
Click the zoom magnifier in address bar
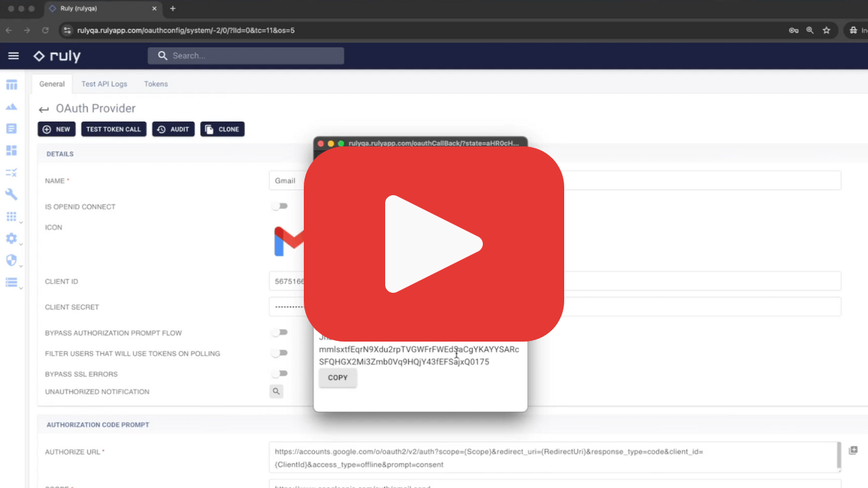810,30
